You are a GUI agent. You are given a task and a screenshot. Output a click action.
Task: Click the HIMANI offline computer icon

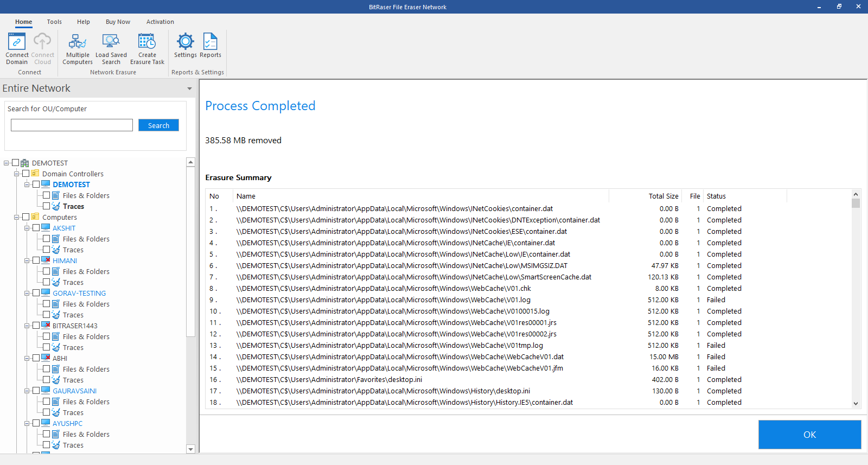point(46,260)
